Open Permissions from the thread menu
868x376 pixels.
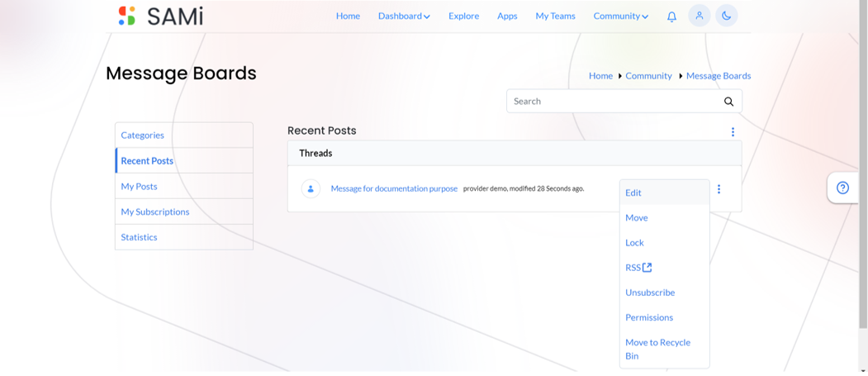[664, 317]
